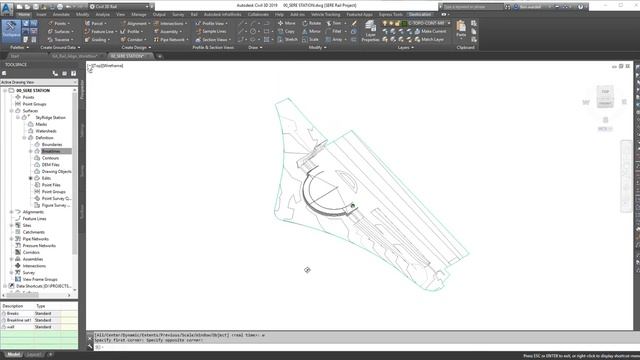Click the Assembly tool icon
This screenshot has width=640, height=360.
point(156,31)
